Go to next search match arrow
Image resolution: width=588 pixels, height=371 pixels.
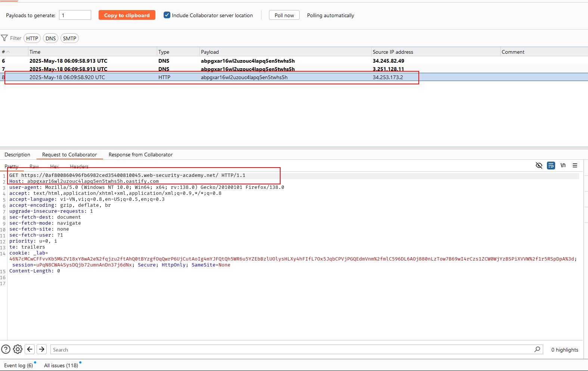point(42,349)
